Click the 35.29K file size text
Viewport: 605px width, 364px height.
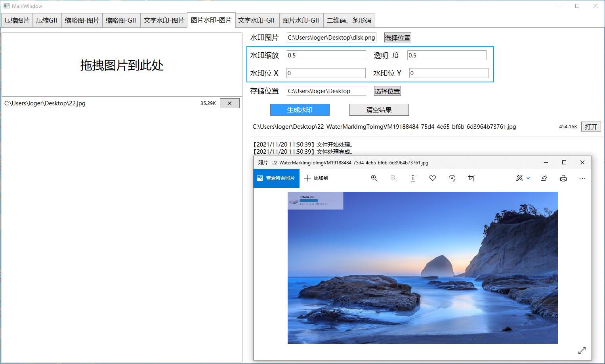pyautogui.click(x=208, y=103)
